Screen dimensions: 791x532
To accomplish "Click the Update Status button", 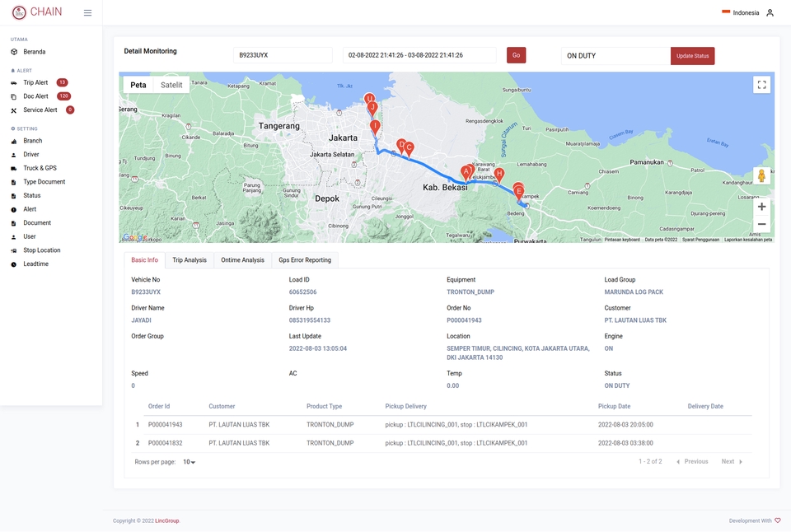I will coord(693,56).
